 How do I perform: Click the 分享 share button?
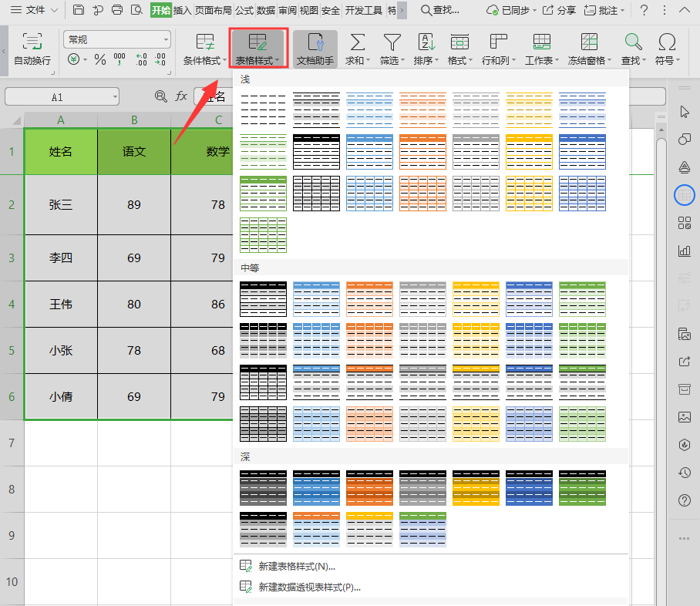(559, 10)
